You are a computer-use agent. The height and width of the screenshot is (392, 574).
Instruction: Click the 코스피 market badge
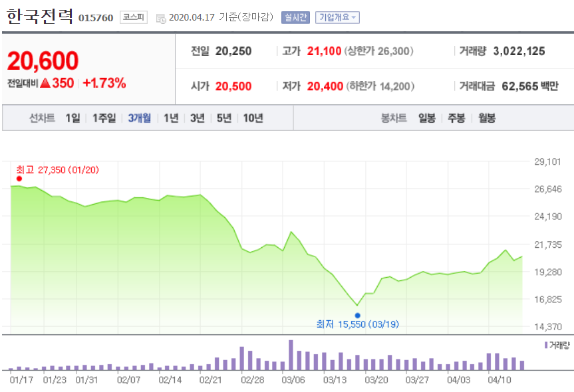pos(134,17)
